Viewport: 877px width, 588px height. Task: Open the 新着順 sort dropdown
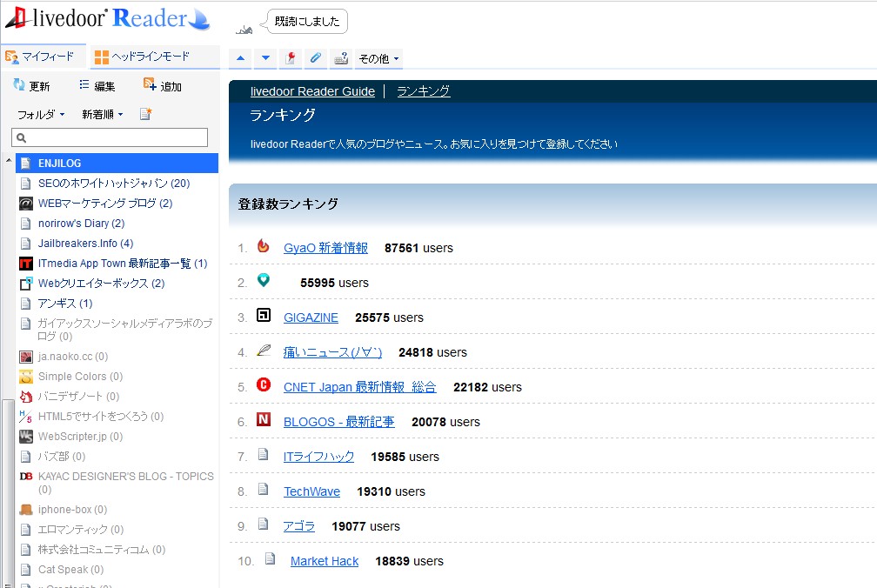(103, 115)
